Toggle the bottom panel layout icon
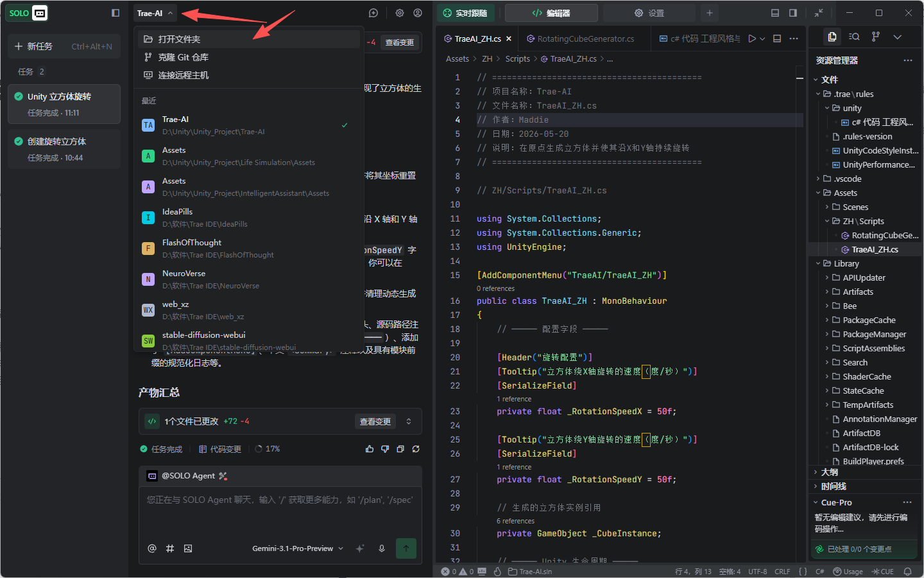This screenshot has height=578, width=924. point(775,13)
